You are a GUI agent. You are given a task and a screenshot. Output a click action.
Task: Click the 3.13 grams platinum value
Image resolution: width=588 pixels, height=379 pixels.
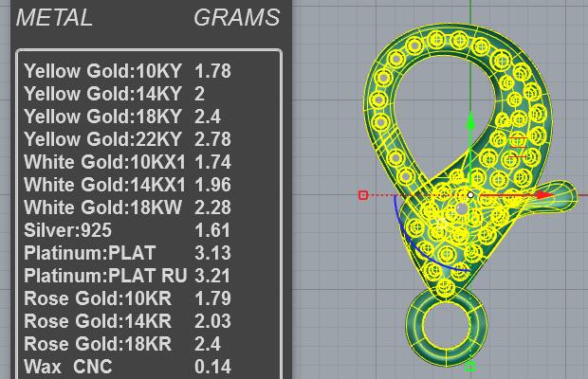(212, 253)
